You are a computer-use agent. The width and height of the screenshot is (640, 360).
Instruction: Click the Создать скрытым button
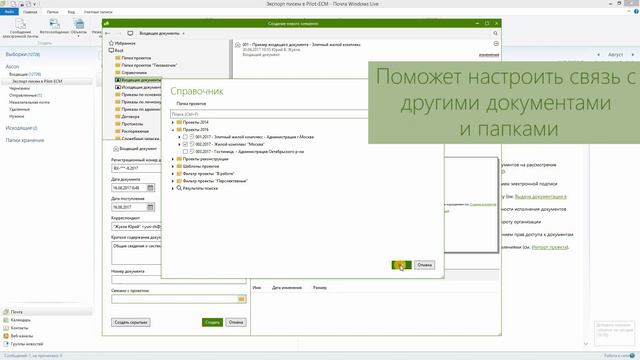131,322
